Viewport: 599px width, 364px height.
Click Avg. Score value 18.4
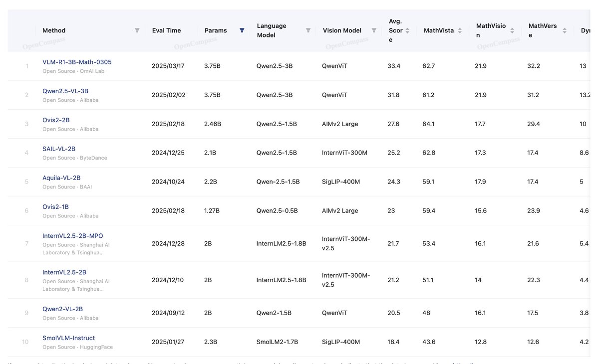tap(394, 342)
